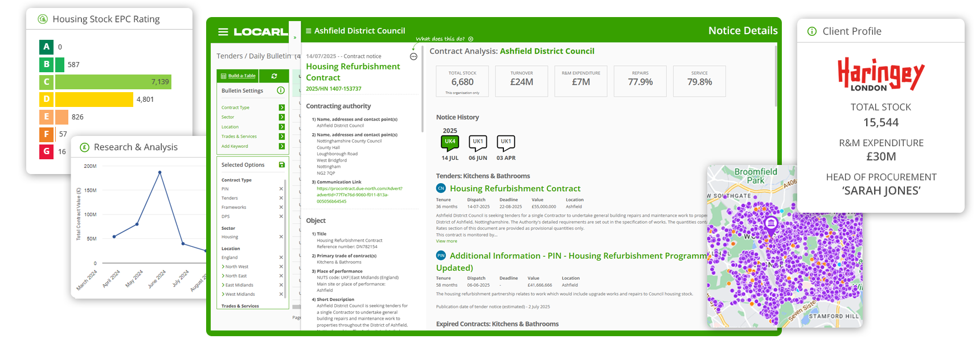Remove DPS from selected contract types
The image size is (980, 343).
click(x=281, y=216)
